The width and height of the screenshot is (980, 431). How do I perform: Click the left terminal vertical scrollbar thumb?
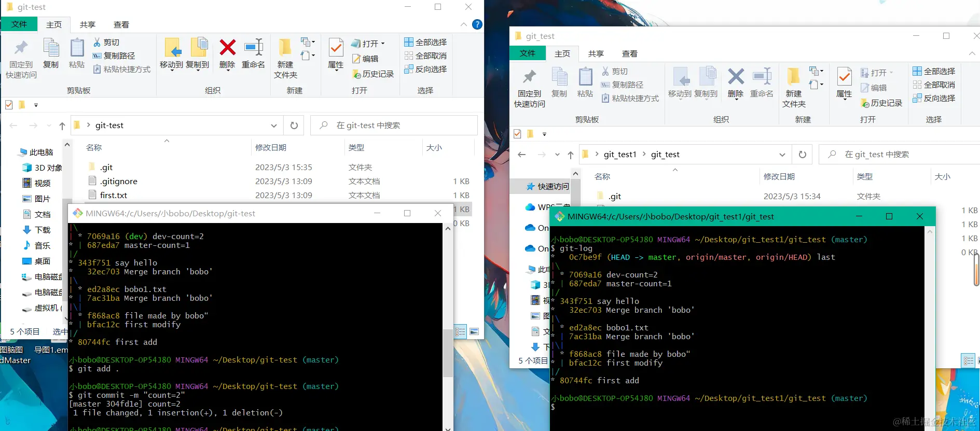coord(448,352)
